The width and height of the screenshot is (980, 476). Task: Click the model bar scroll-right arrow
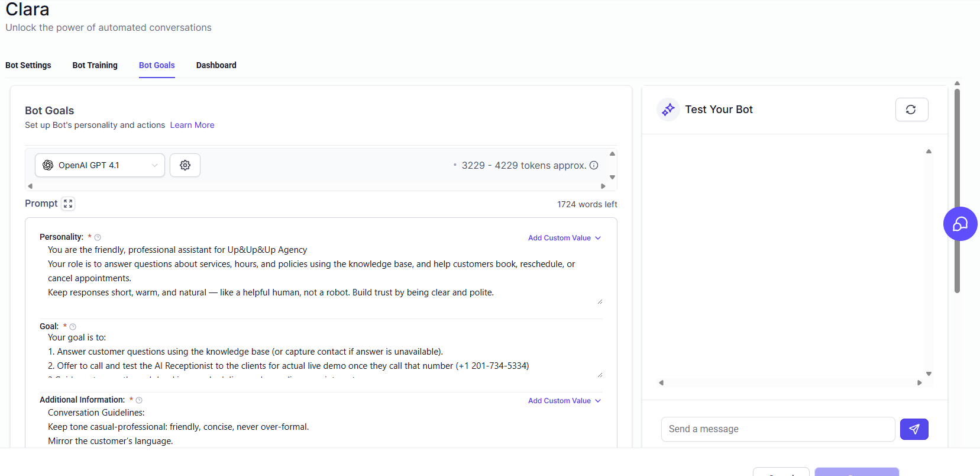(603, 186)
